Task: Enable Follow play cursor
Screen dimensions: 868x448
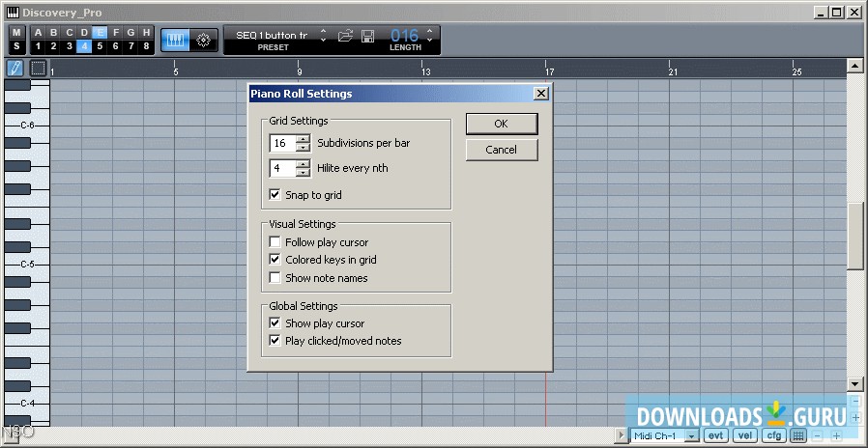Action: 275,241
